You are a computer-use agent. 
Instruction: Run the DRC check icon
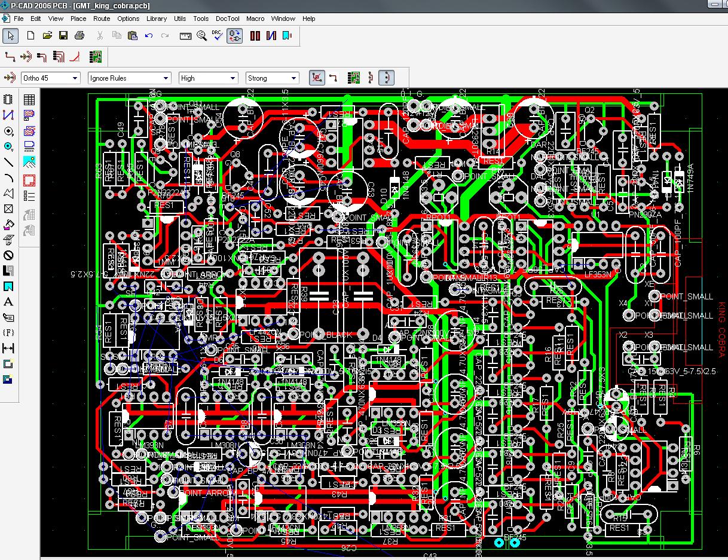click(x=218, y=36)
